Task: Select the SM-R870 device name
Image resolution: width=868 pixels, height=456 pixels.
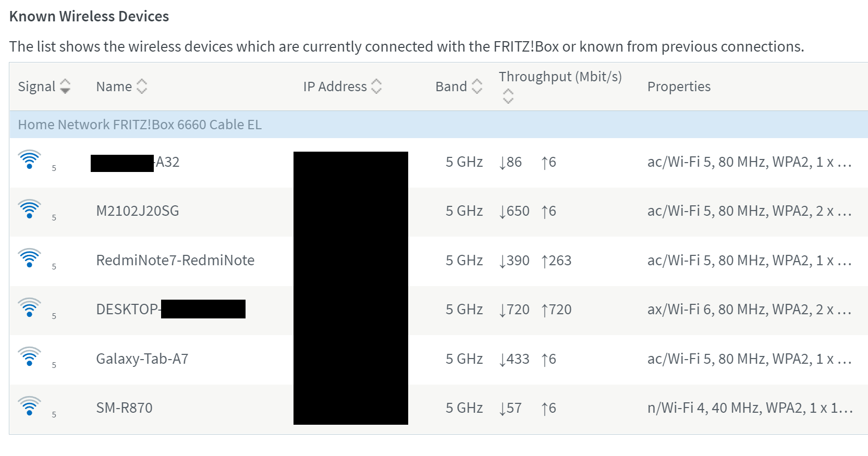Action: (124, 408)
